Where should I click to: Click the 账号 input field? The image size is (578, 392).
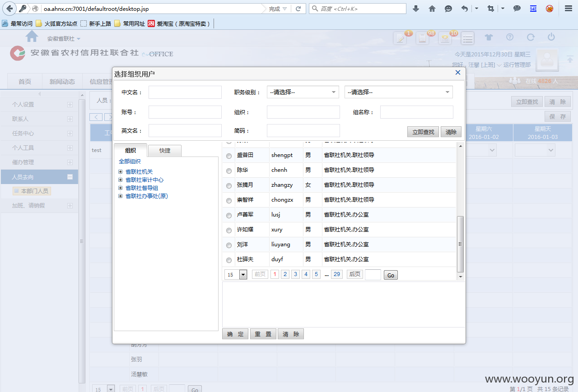tap(185, 112)
